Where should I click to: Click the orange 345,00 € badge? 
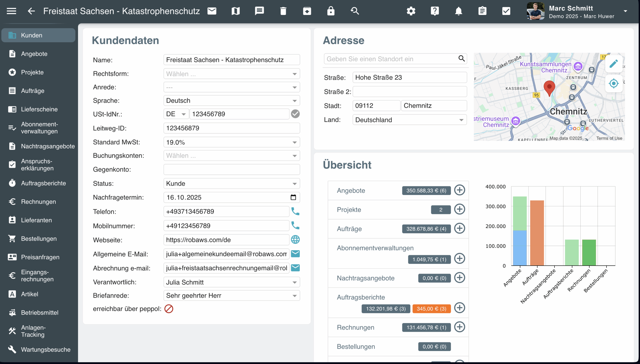(x=431, y=309)
